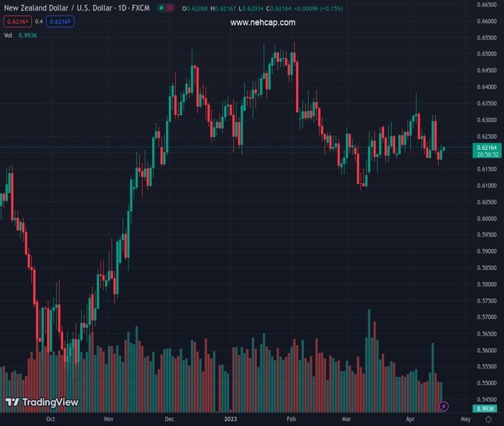504x426 pixels.
Task: Click the Oct label on time axis
Action: (x=50, y=420)
